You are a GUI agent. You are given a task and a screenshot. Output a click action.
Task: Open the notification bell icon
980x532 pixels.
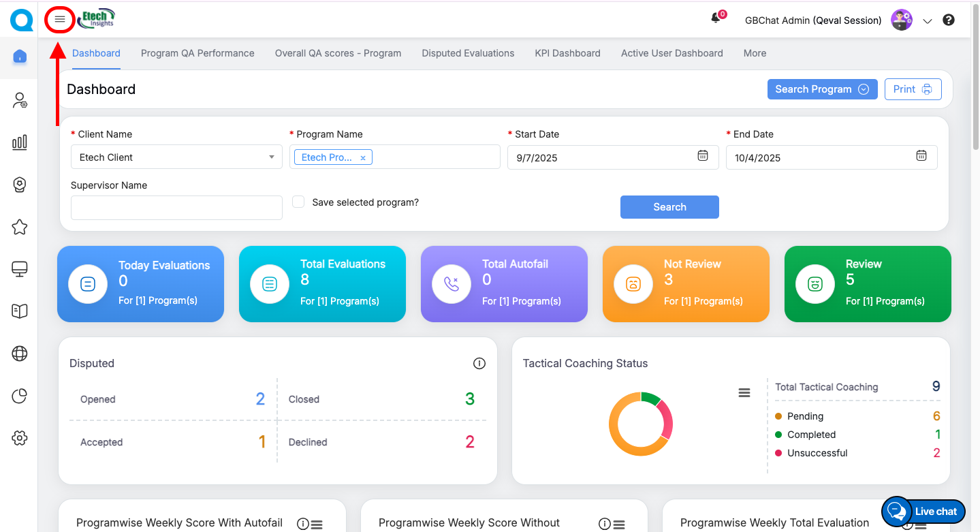(x=716, y=19)
